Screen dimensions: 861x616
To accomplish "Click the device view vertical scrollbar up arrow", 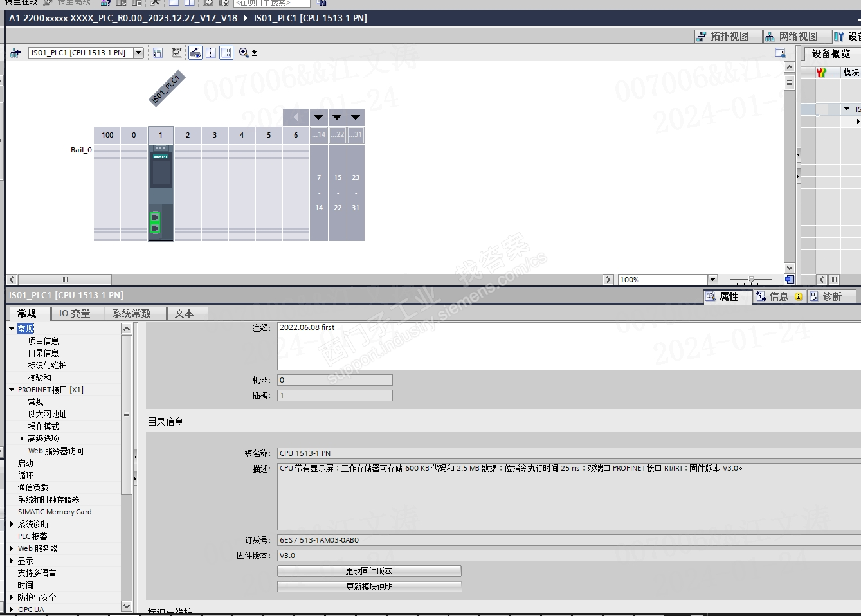I will pyautogui.click(x=790, y=67).
